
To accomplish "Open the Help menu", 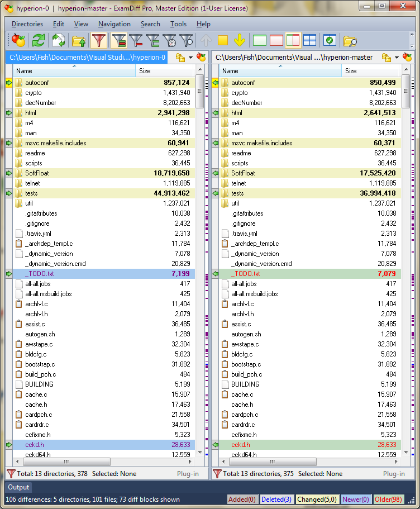I will click(203, 24).
